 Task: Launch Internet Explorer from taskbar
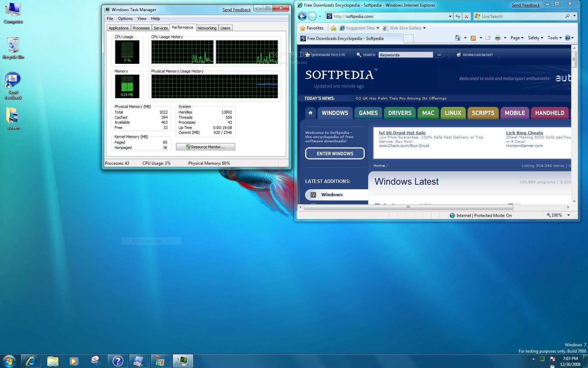point(31,361)
